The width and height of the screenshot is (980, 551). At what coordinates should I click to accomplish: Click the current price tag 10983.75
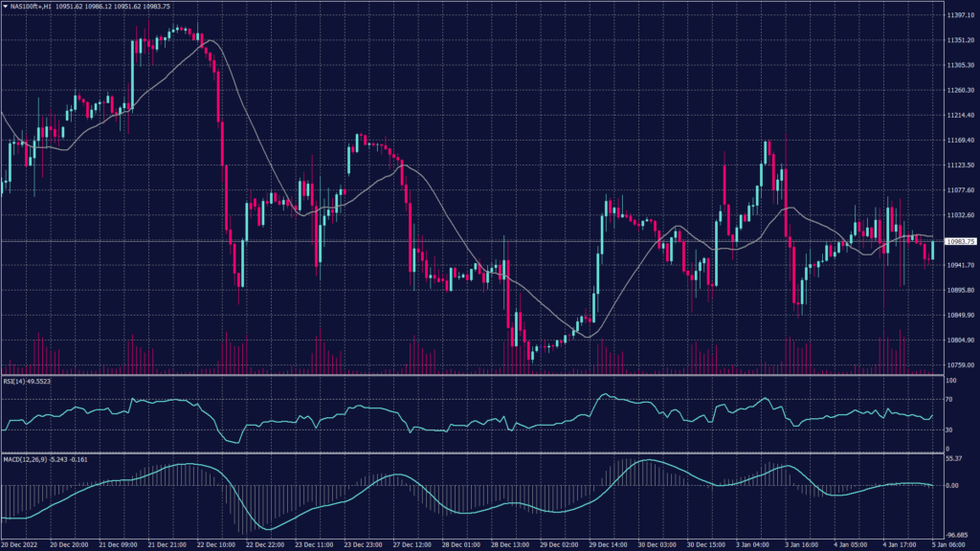pyautogui.click(x=959, y=242)
